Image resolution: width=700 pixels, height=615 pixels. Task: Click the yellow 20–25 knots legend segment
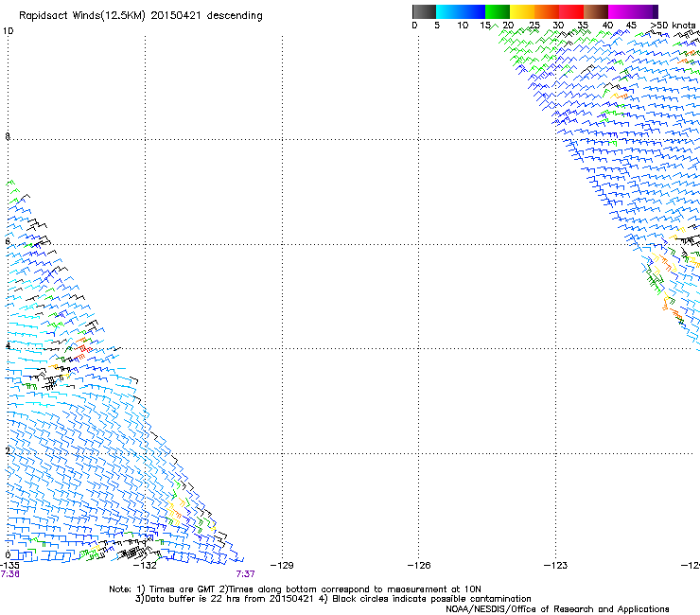tap(522, 11)
